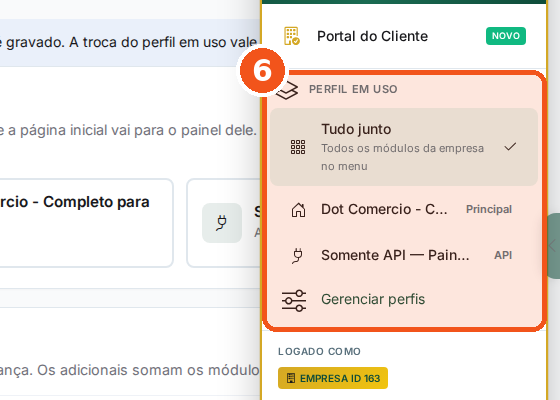This screenshot has height=400, width=560.
Task: Click the checkmark on the Tudo junto row
Action: pos(510,146)
